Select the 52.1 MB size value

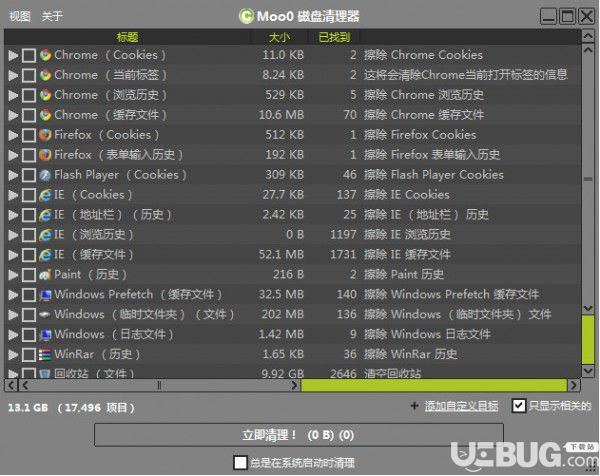click(x=281, y=254)
